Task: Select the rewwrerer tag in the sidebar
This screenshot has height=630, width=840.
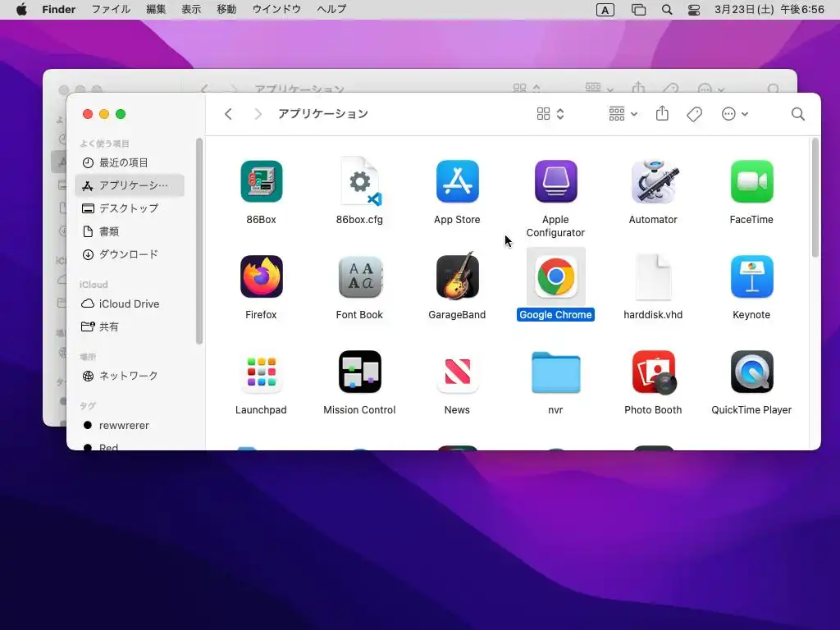Action: click(130, 426)
